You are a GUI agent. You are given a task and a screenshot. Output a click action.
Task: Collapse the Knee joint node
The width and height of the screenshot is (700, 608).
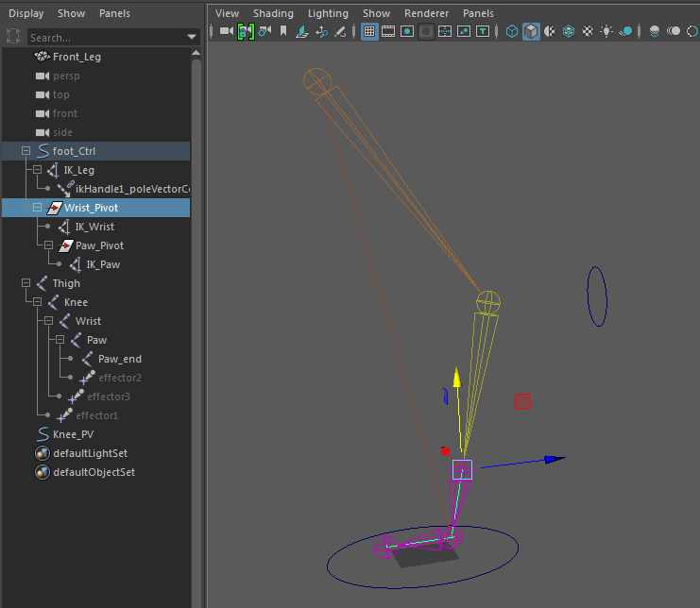point(38,301)
